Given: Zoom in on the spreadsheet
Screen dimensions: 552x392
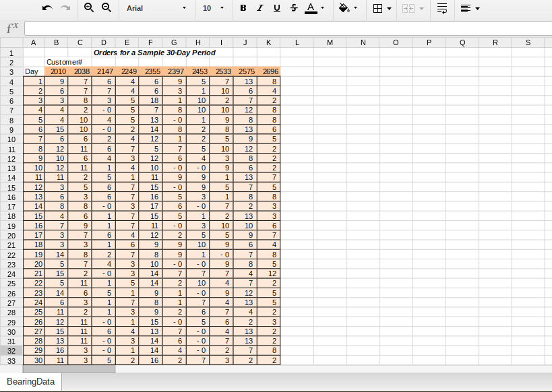Looking at the screenshot, I should click(x=88, y=9).
